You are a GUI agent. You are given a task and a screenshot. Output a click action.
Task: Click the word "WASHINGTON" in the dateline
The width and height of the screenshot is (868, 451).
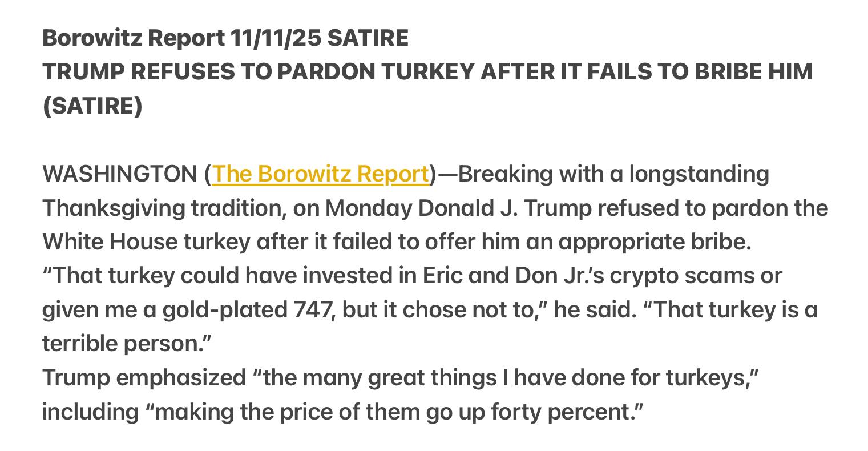pyautogui.click(x=119, y=174)
